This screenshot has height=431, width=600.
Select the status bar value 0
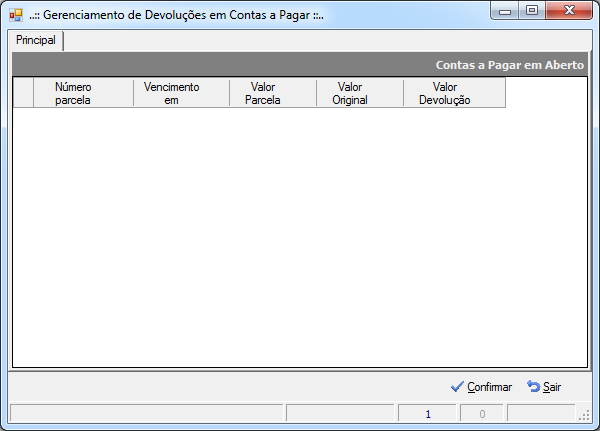(x=482, y=414)
